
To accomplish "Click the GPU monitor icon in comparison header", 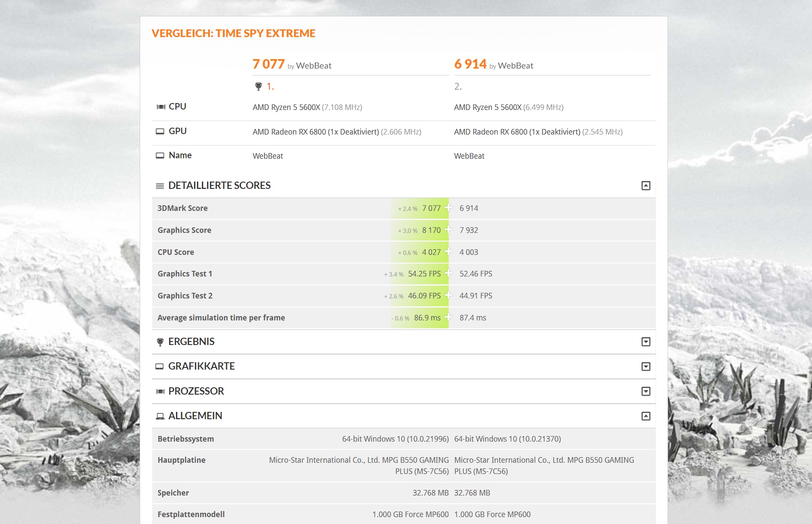I will pyautogui.click(x=160, y=131).
